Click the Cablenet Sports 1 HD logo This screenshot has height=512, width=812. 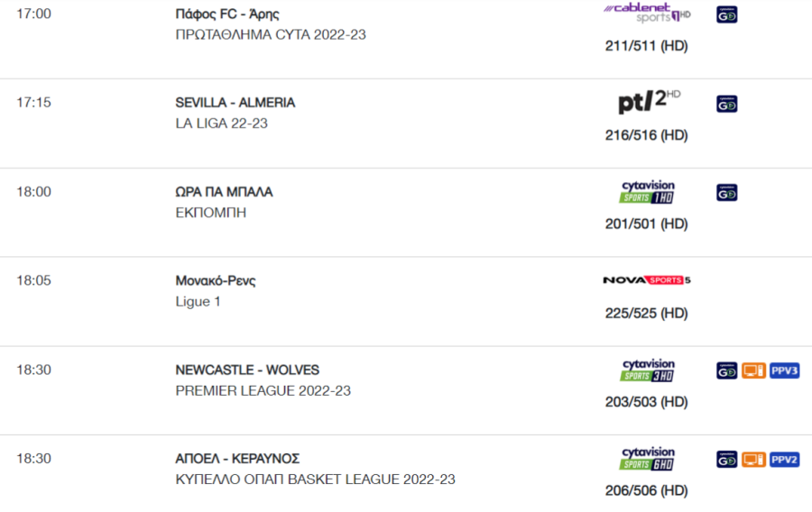coord(647,13)
